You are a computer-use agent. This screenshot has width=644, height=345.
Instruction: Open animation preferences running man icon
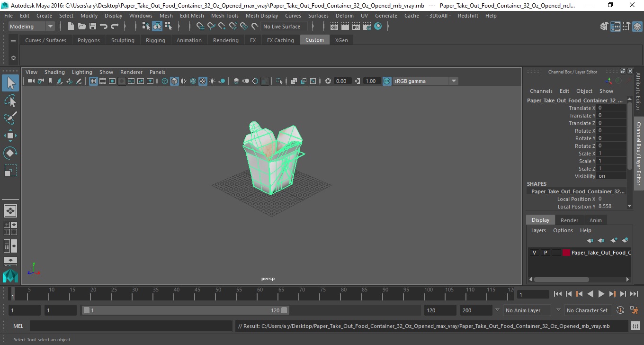click(634, 310)
